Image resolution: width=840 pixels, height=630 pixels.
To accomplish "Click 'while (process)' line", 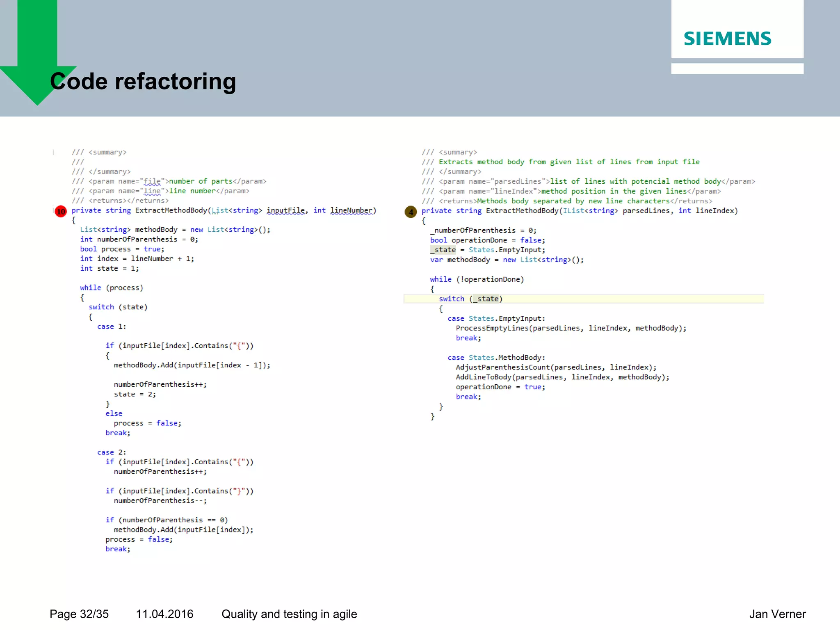I will [112, 288].
